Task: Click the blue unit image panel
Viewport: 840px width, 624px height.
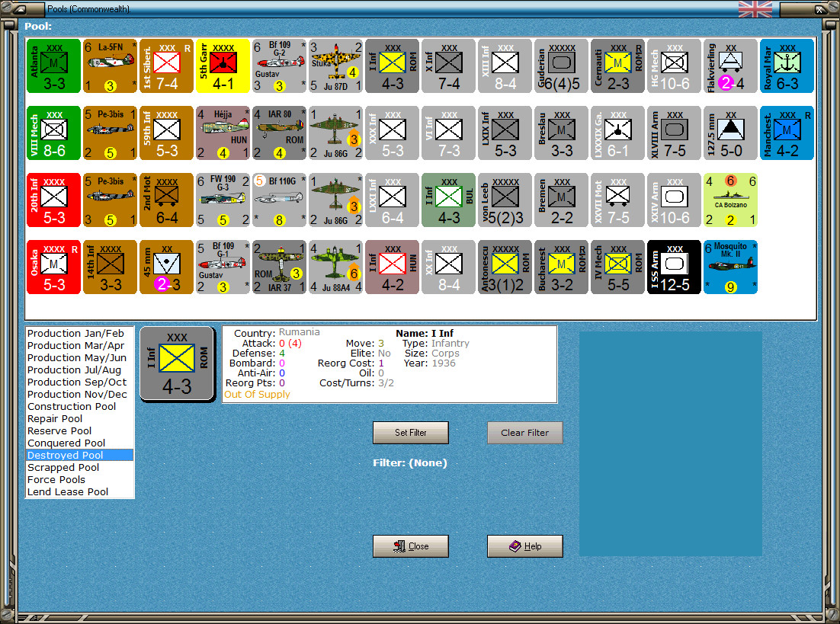Action: [670, 443]
